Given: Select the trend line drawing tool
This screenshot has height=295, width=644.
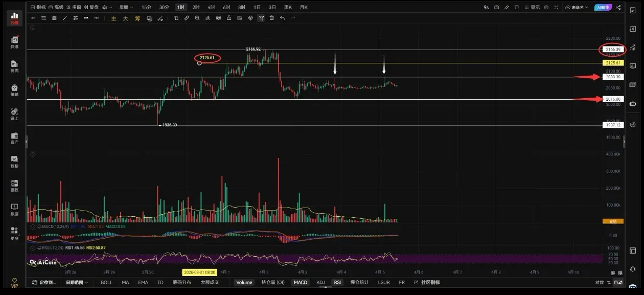Looking at the screenshot, I should 65,18.
